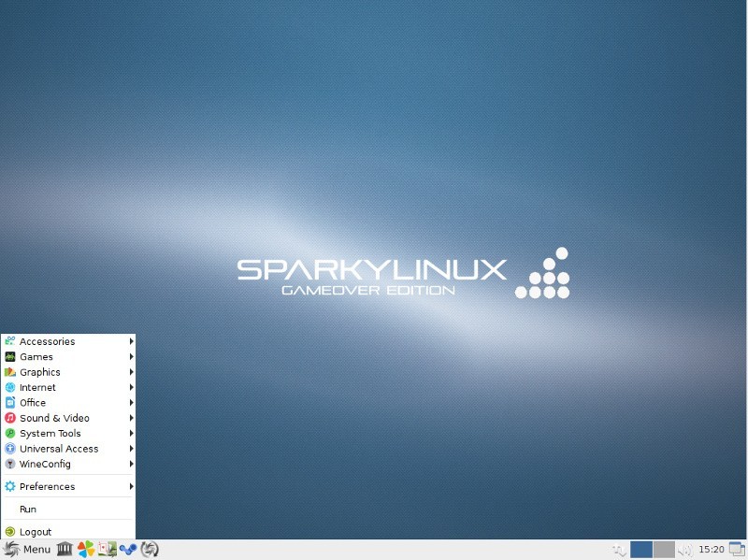This screenshot has height=560, width=748.
Task: Click the rightmost taskbar window icon
Action: pyautogui.click(x=737, y=549)
